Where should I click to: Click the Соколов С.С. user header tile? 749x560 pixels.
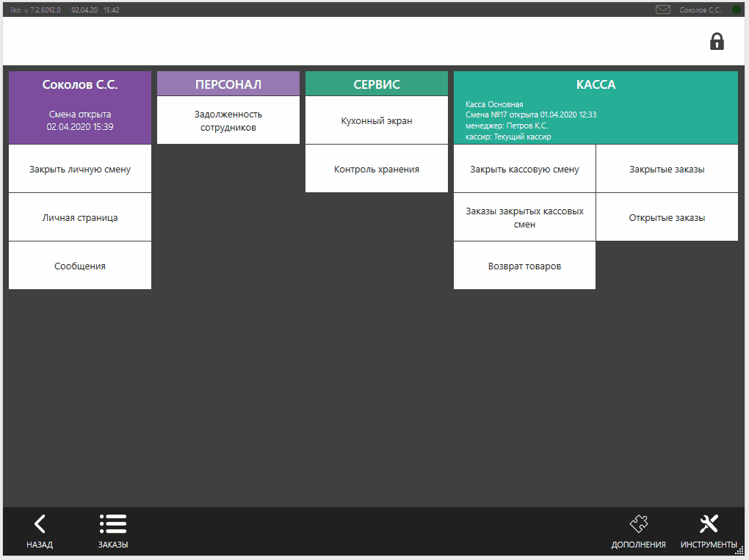[80, 107]
